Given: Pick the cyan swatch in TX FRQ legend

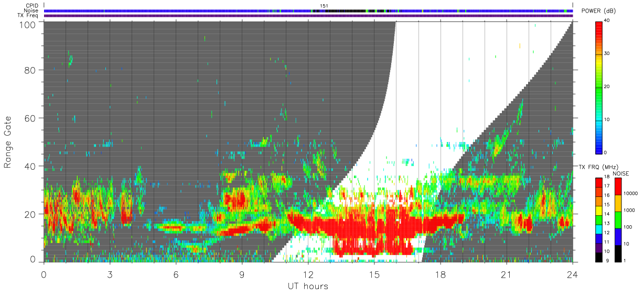Looking at the screenshot, I should (598, 229).
